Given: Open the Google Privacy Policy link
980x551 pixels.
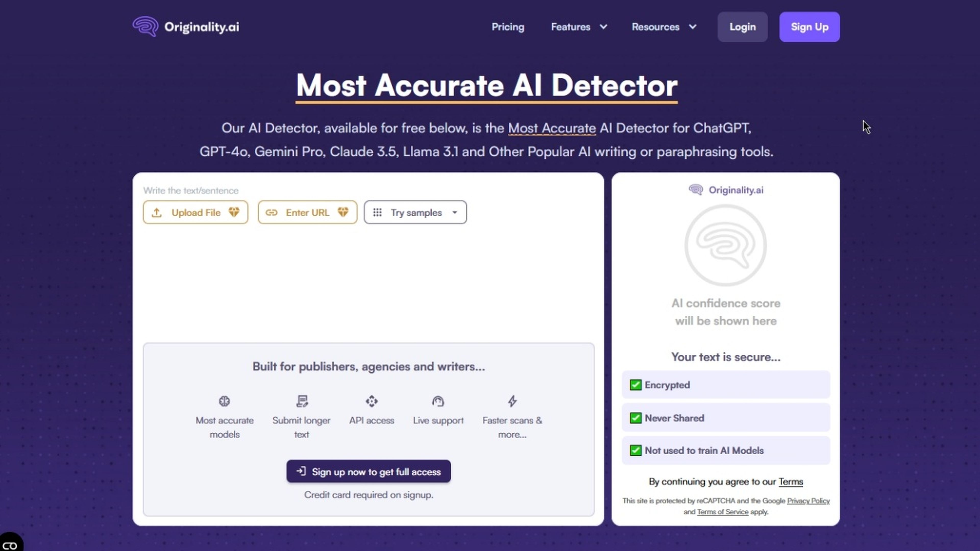Looking at the screenshot, I should [x=808, y=501].
